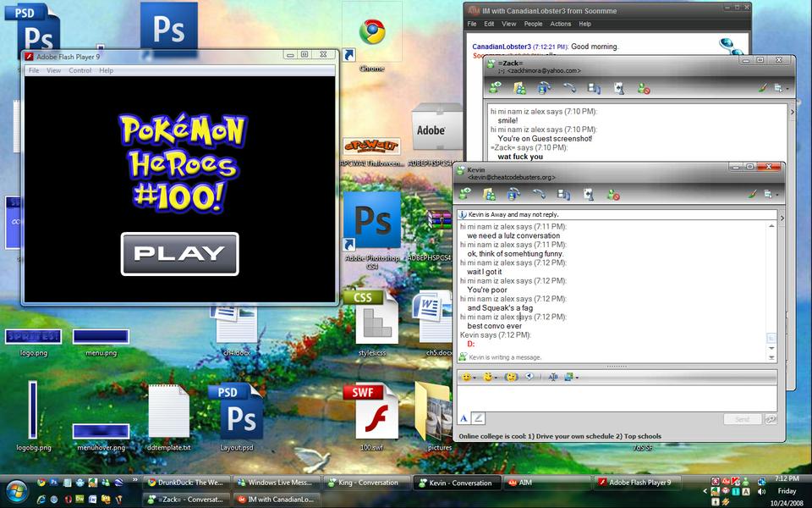Screen dimensions: 812x508
Task: Click the activities icon in =Zack= conversation
Action: pos(594,88)
